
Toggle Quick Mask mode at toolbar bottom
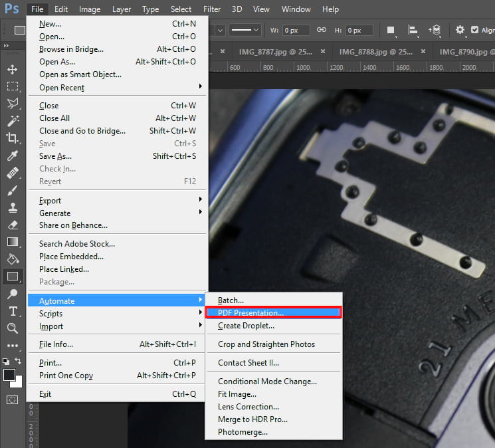[x=12, y=399]
